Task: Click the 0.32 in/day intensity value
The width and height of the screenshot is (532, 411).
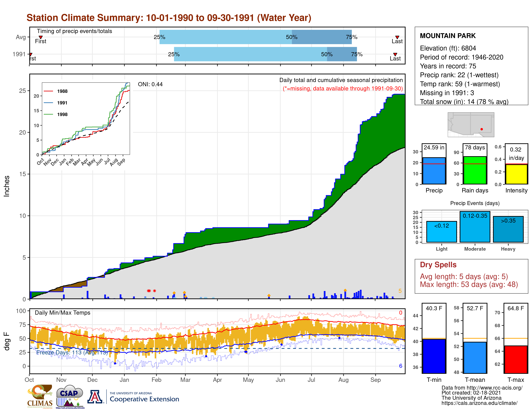Action: point(516,154)
